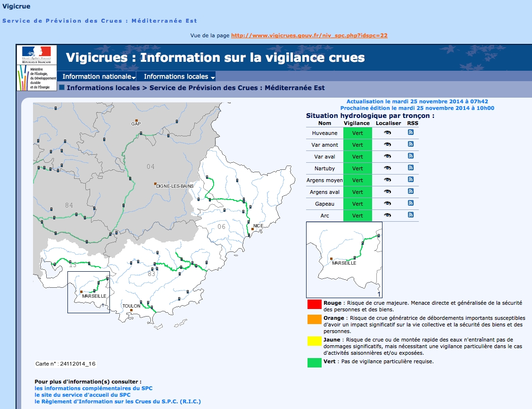This screenshot has height=409, width=532.
Task: Select the Huveaune row name
Action: (x=324, y=133)
